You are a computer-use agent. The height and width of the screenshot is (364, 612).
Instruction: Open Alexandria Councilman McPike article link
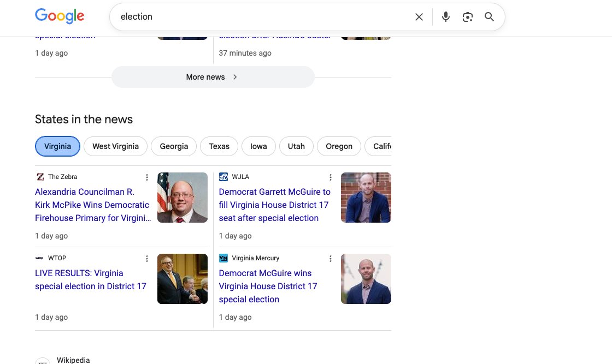pyautogui.click(x=92, y=205)
